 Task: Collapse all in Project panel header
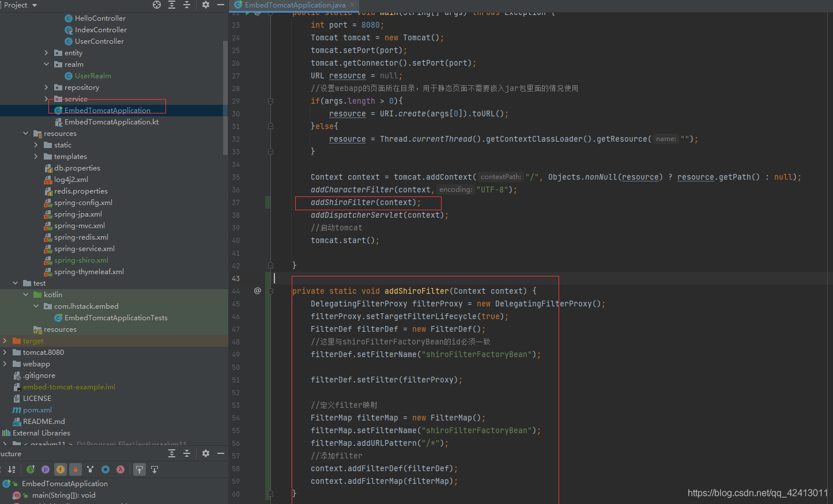click(x=187, y=5)
